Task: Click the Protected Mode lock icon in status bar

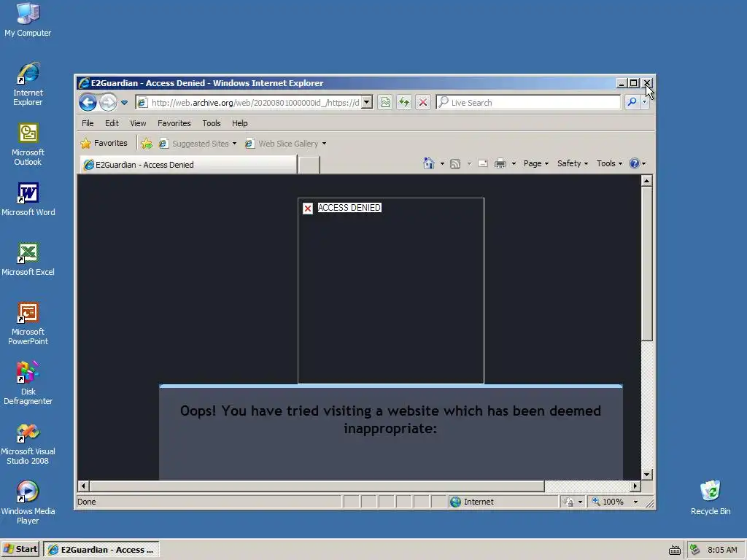Action: (568, 502)
